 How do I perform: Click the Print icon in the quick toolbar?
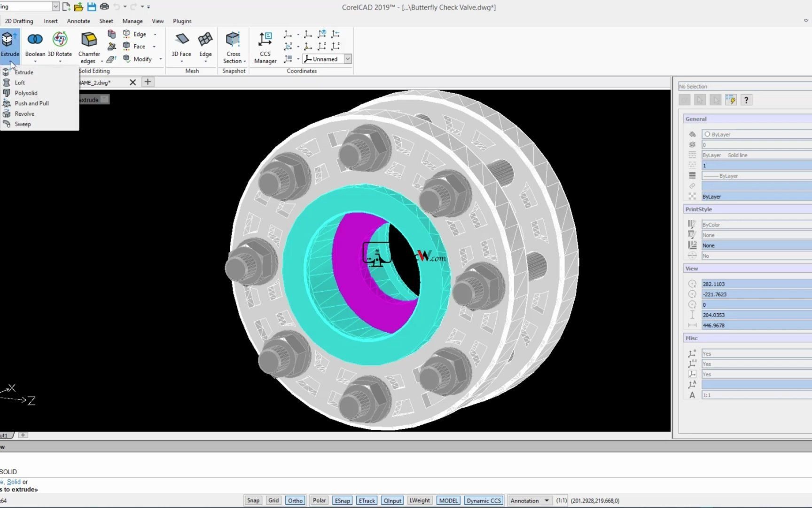pyautogui.click(x=104, y=7)
